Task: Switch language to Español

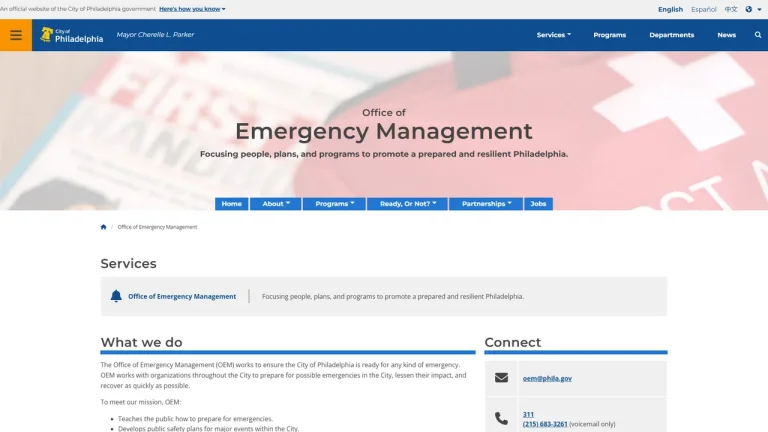Action: tap(703, 9)
